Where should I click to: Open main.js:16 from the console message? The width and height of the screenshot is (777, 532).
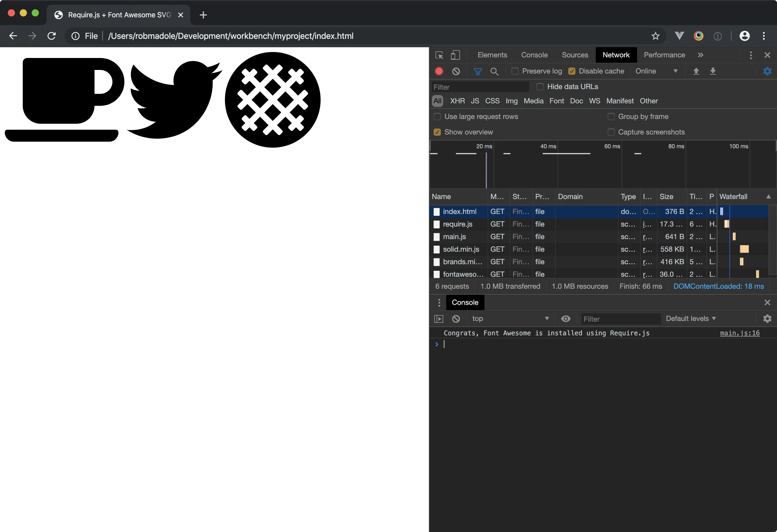tap(740, 333)
